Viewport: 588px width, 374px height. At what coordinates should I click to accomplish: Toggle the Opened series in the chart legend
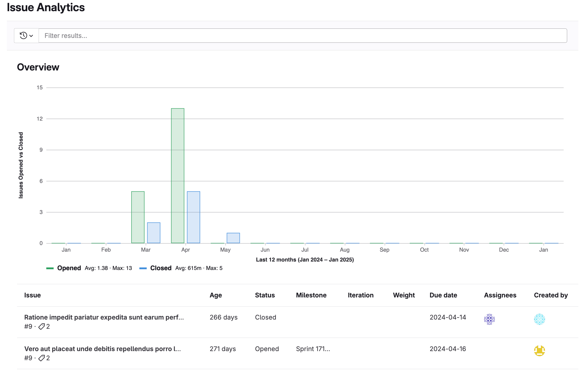(69, 268)
